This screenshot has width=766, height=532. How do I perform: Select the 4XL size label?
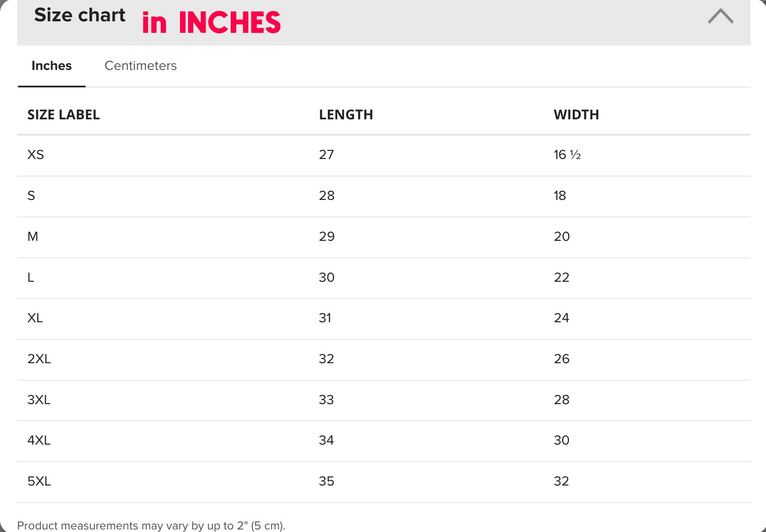click(x=39, y=440)
